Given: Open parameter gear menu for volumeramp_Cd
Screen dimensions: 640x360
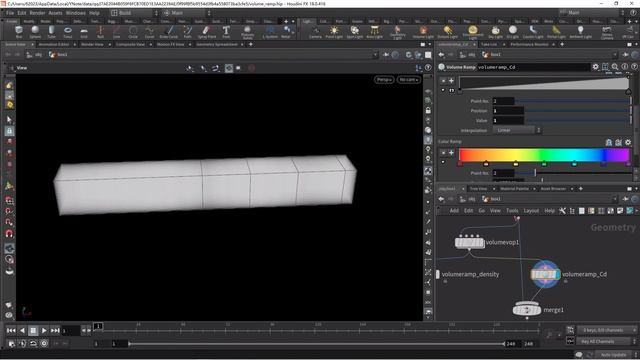Looking at the screenshot, I should coord(596,67).
